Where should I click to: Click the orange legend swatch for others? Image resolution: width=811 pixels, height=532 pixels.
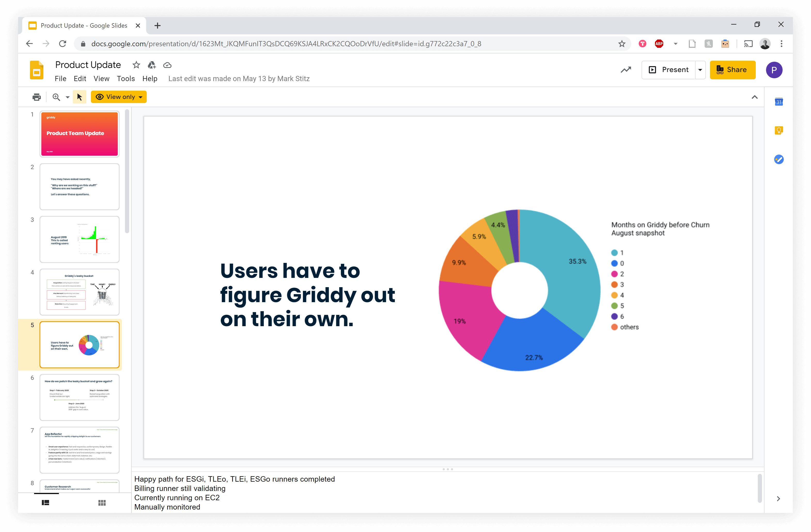click(x=614, y=327)
